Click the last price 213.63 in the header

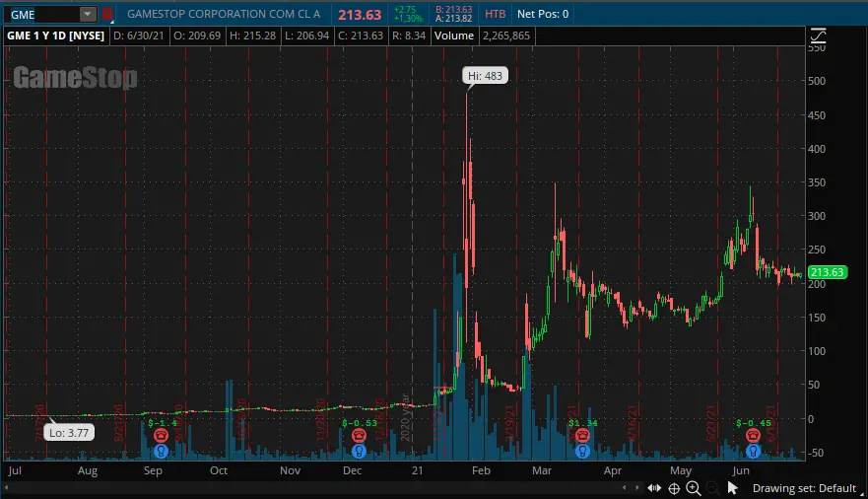(360, 15)
